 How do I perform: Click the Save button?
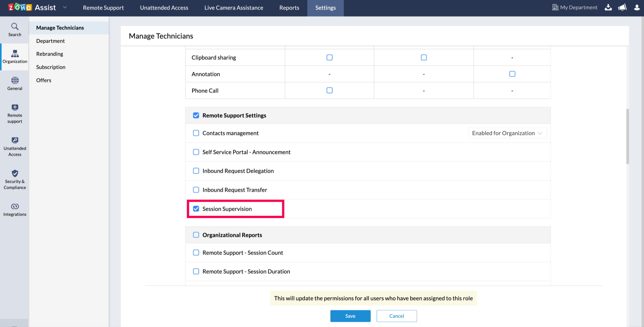pos(350,316)
